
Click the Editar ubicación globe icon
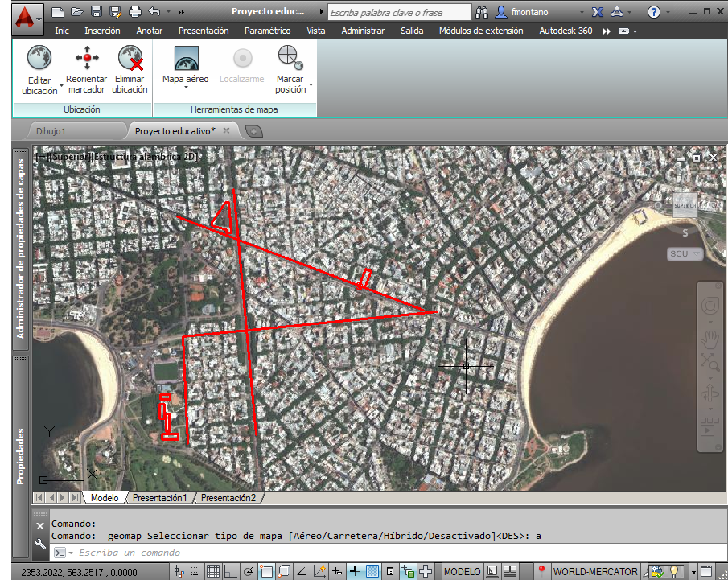[x=39, y=58]
